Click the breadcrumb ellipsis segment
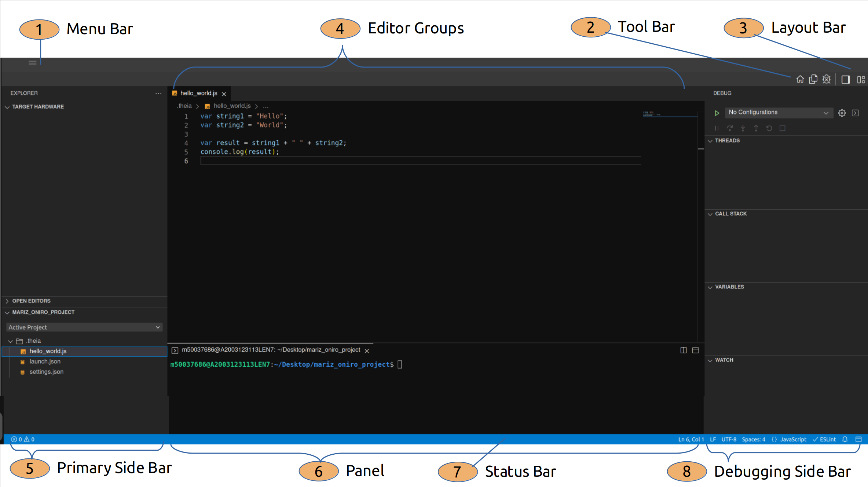The image size is (868, 487). [x=265, y=106]
